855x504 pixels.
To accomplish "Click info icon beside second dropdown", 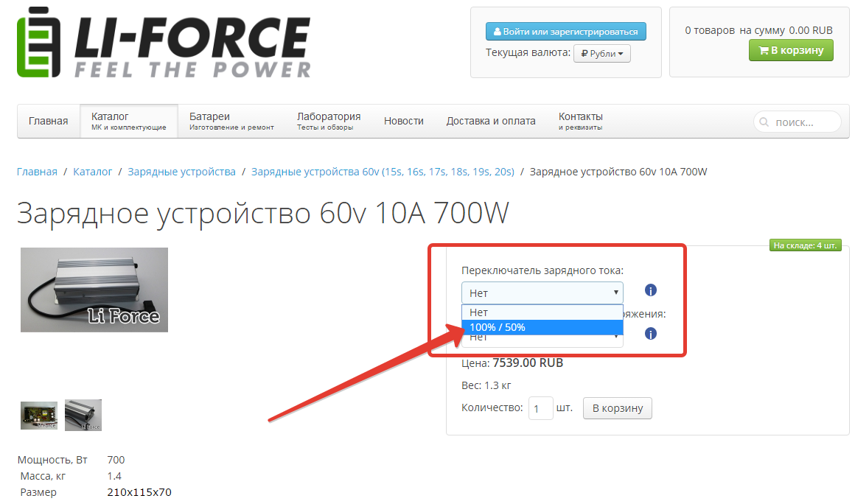I will pyautogui.click(x=650, y=334).
